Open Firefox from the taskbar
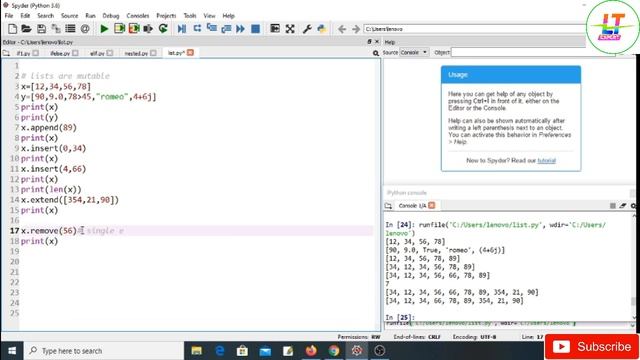The height and width of the screenshot is (360, 640). tap(311, 351)
